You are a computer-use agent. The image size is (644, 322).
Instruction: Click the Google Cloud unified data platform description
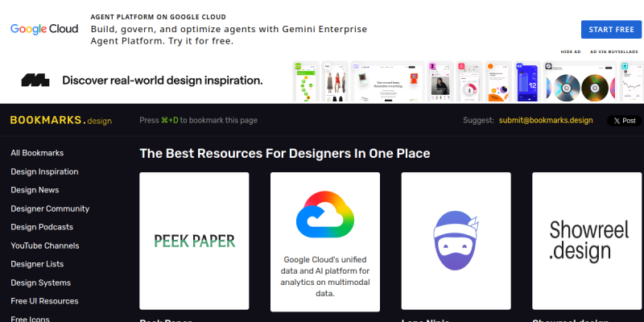click(325, 277)
